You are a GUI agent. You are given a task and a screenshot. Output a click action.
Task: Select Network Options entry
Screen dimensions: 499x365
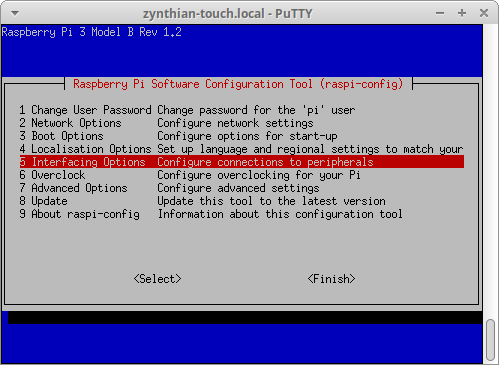(242, 123)
